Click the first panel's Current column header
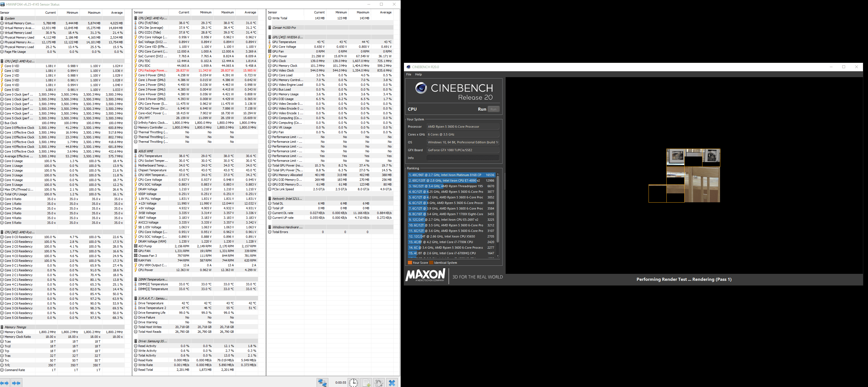 [x=46, y=13]
